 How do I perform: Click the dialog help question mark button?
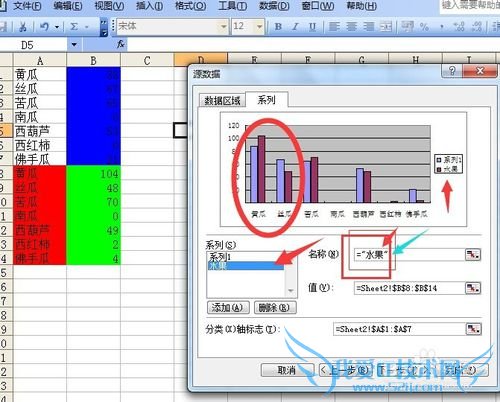452,71
